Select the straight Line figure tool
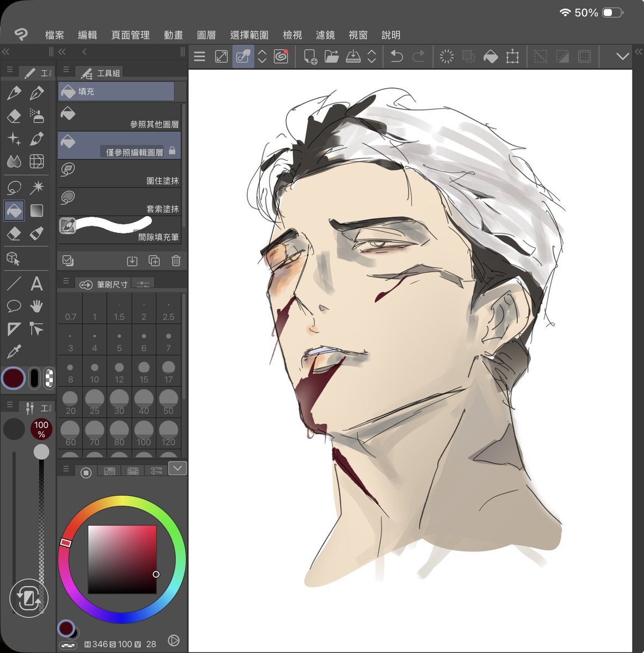 pyautogui.click(x=14, y=284)
